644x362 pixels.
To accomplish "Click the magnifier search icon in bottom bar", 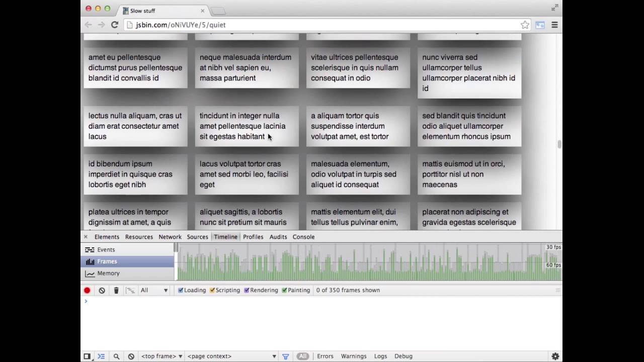I will (x=116, y=356).
